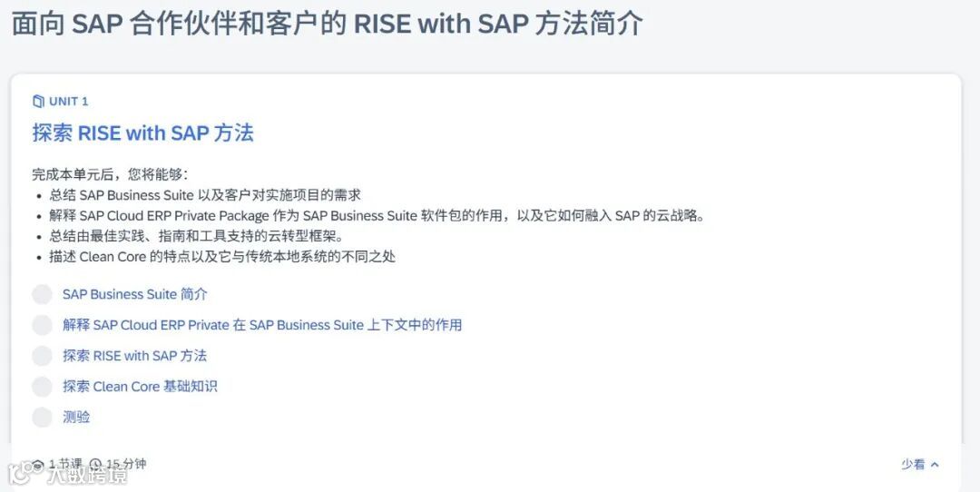Image resolution: width=980 pixels, height=492 pixels.
Task: Toggle the circle beside 解释 SAP Cloud ERP Private
Action: [x=42, y=325]
